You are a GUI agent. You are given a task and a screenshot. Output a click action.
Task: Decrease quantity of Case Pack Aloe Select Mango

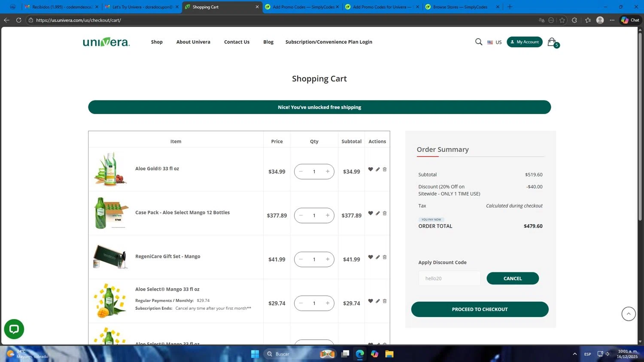point(301,215)
